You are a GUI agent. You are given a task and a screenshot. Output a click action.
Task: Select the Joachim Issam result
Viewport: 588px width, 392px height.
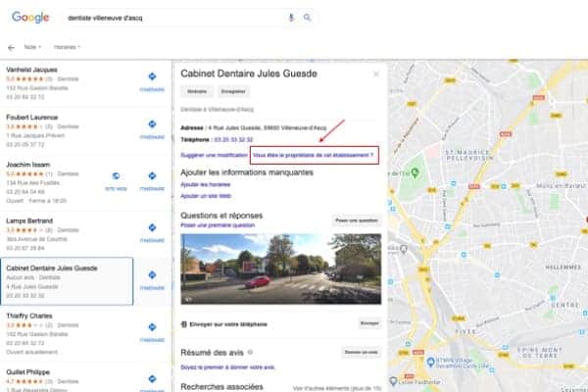(53, 182)
